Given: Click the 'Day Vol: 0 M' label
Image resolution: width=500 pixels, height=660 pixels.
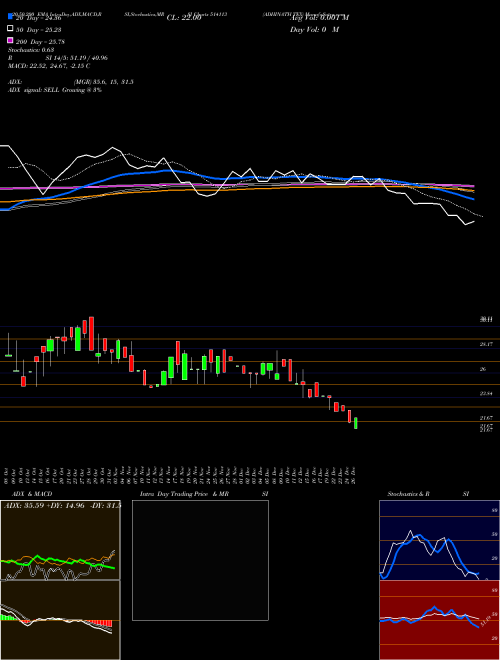Looking at the screenshot, I should click(x=314, y=29).
